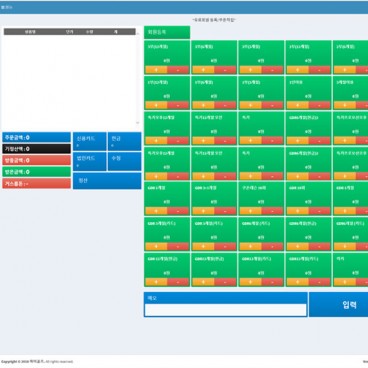This screenshot has height=368, width=368.
Task: Focus the 메모 text input field
Action: [226, 310]
